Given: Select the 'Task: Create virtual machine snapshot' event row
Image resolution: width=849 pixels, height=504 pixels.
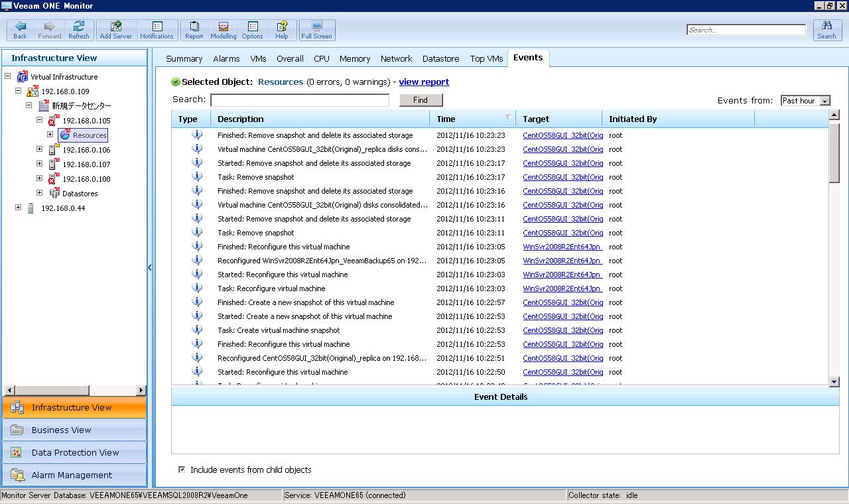Looking at the screenshot, I should click(x=500, y=330).
